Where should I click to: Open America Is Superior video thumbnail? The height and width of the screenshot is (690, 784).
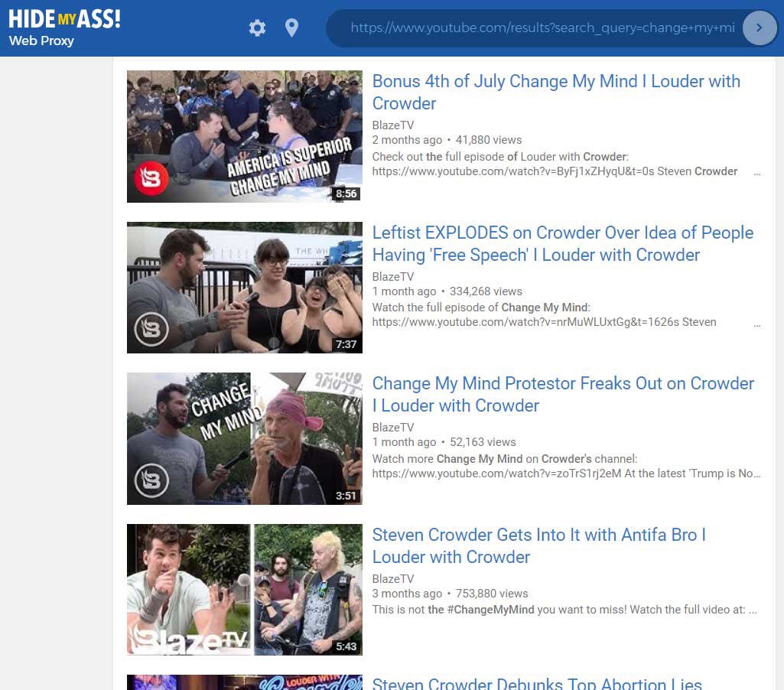pos(245,136)
